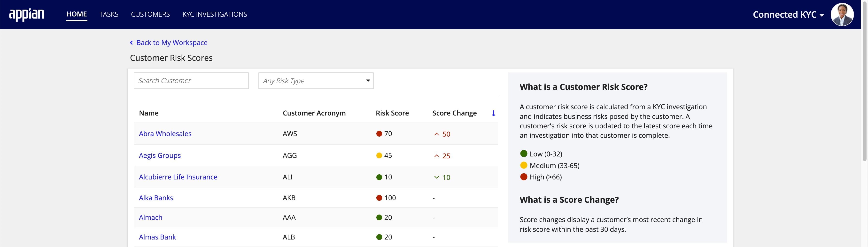This screenshot has width=868, height=247.
Task: Click the red High legend dot
Action: (x=524, y=177)
